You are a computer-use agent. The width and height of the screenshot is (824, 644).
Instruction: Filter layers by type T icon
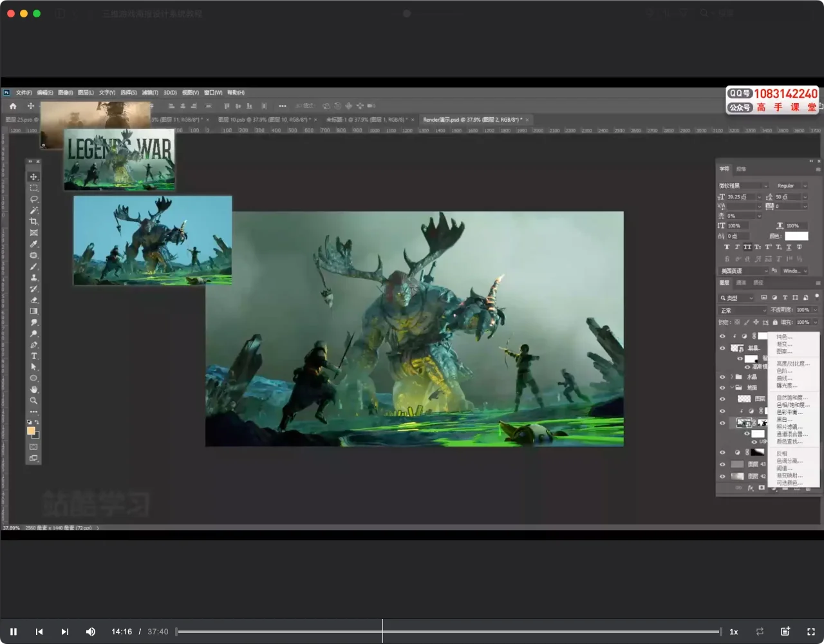[785, 298]
